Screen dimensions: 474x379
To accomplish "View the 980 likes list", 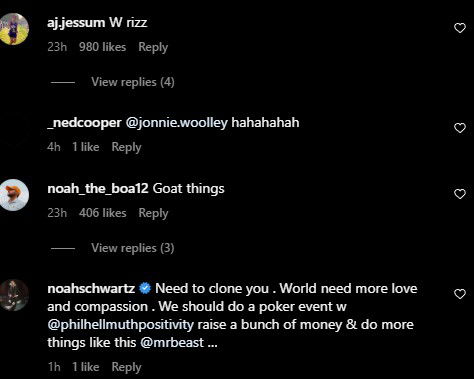I will coord(102,47).
